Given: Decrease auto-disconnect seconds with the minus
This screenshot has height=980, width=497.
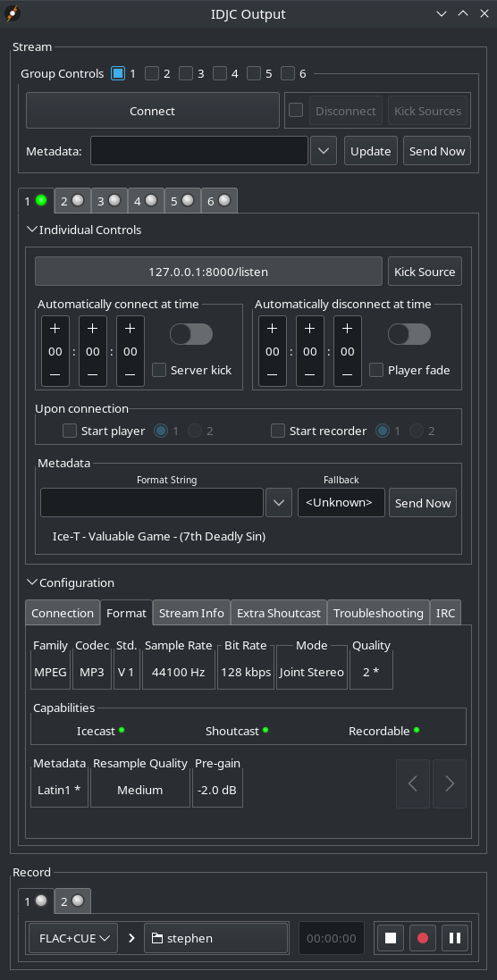Looking at the screenshot, I should tap(347, 374).
